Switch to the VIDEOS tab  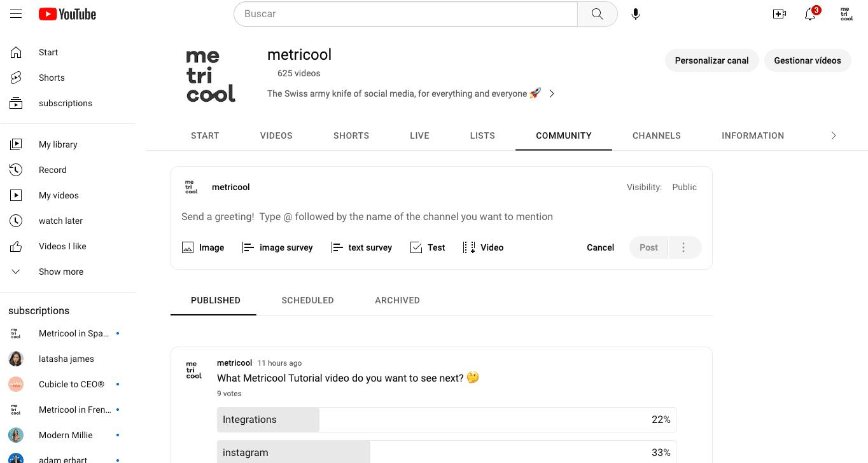point(276,135)
